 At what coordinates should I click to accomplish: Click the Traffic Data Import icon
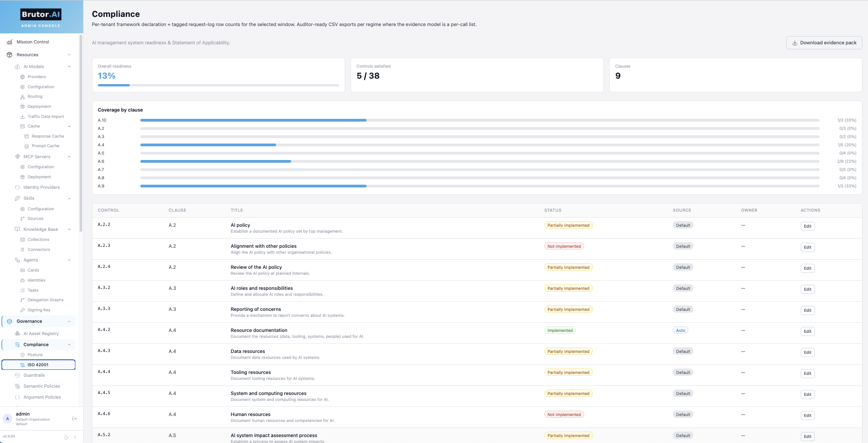pos(22,117)
